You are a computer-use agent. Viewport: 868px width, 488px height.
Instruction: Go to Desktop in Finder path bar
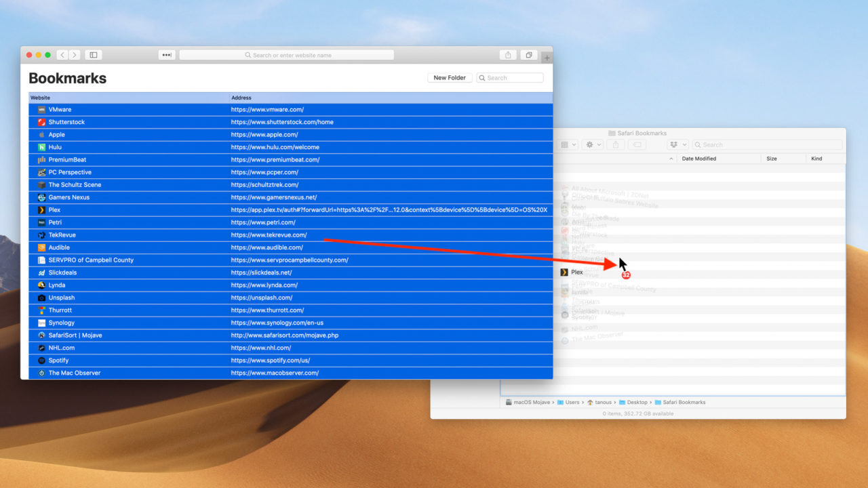pos(632,402)
